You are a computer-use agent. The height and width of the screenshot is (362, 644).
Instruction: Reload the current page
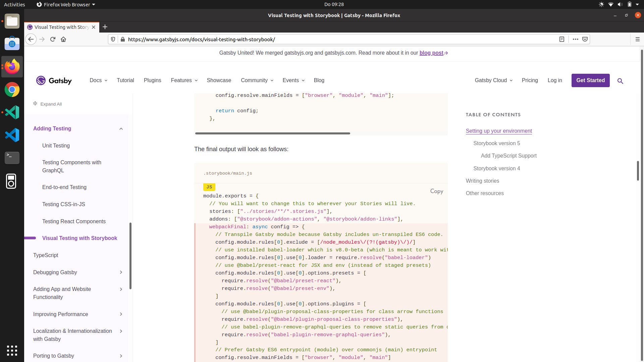coord(53,39)
